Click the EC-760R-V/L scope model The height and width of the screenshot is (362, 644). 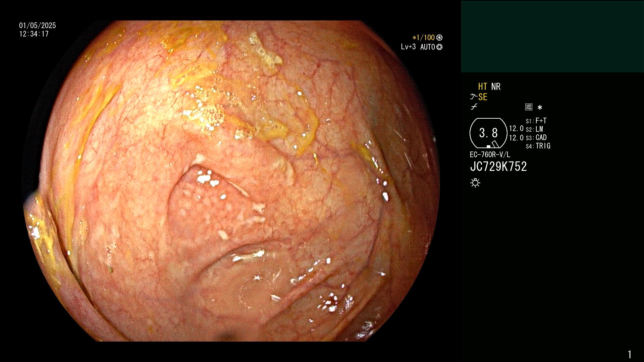click(x=490, y=155)
